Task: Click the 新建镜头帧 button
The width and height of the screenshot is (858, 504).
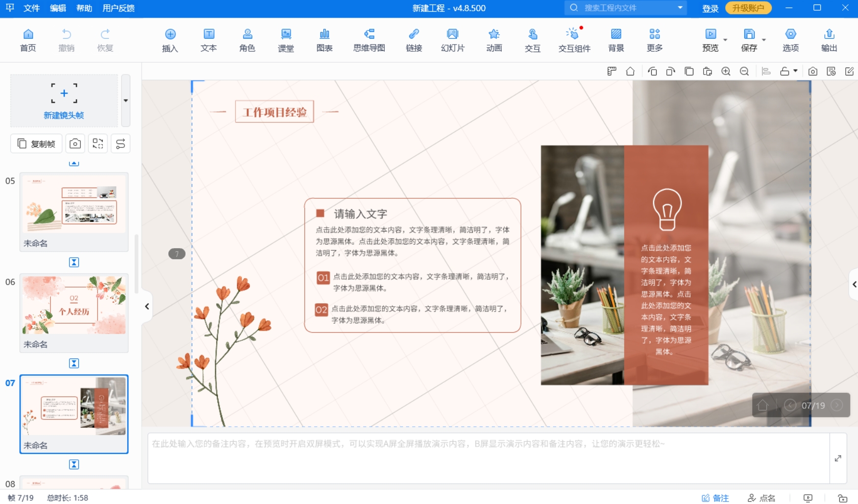Action: (64, 100)
